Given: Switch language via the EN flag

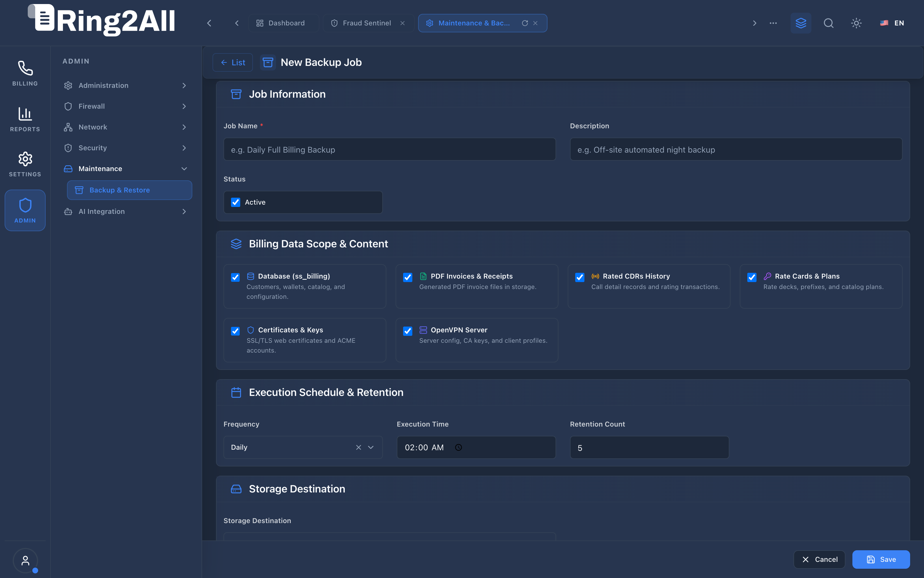Looking at the screenshot, I should tap(892, 23).
